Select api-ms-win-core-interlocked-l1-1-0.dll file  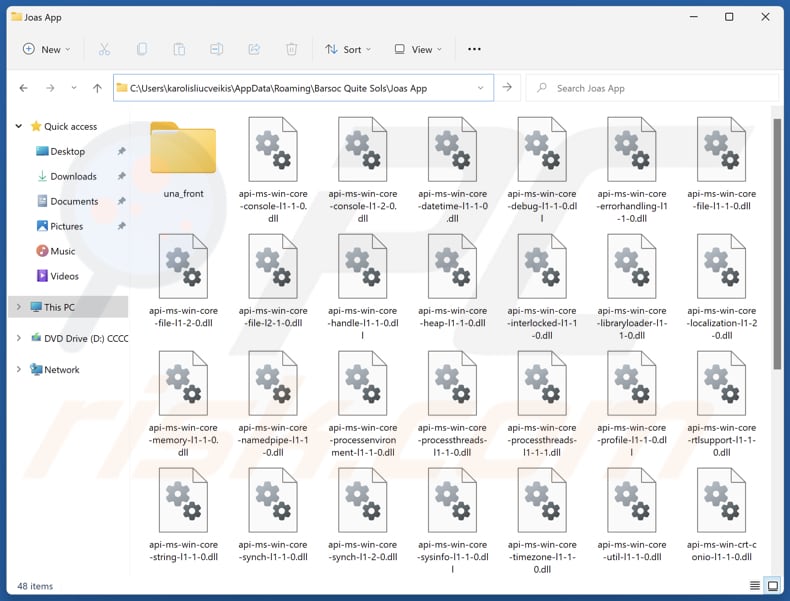[x=542, y=287]
